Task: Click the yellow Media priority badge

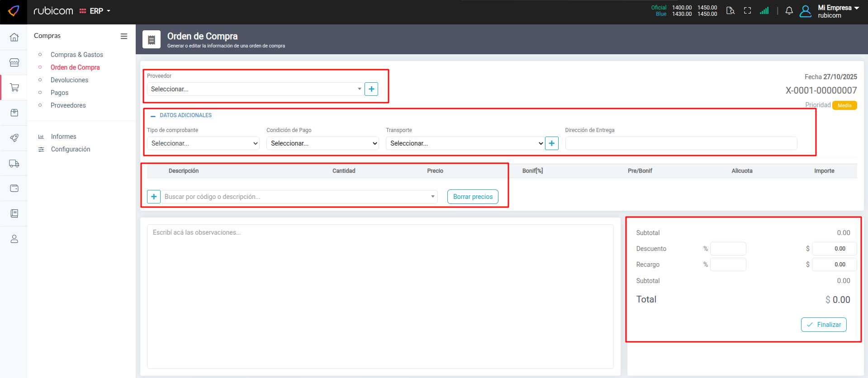Action: coord(844,105)
